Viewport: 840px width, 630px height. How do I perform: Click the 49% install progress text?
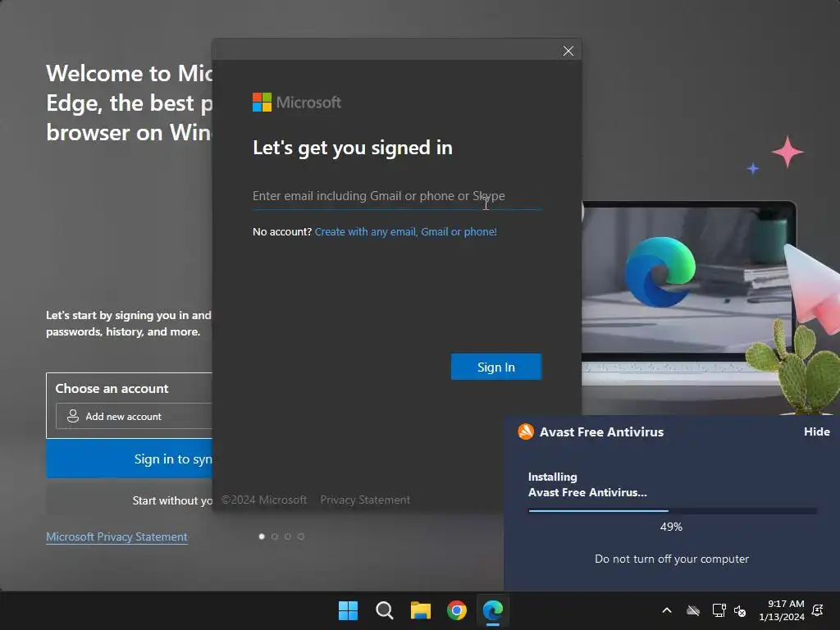(x=671, y=527)
